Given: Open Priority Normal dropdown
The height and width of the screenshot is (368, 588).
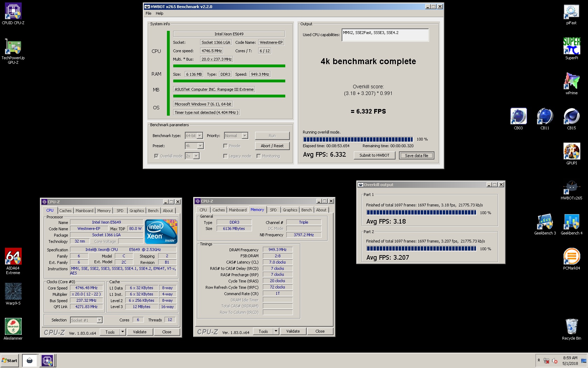Looking at the screenshot, I should pyautogui.click(x=236, y=136).
